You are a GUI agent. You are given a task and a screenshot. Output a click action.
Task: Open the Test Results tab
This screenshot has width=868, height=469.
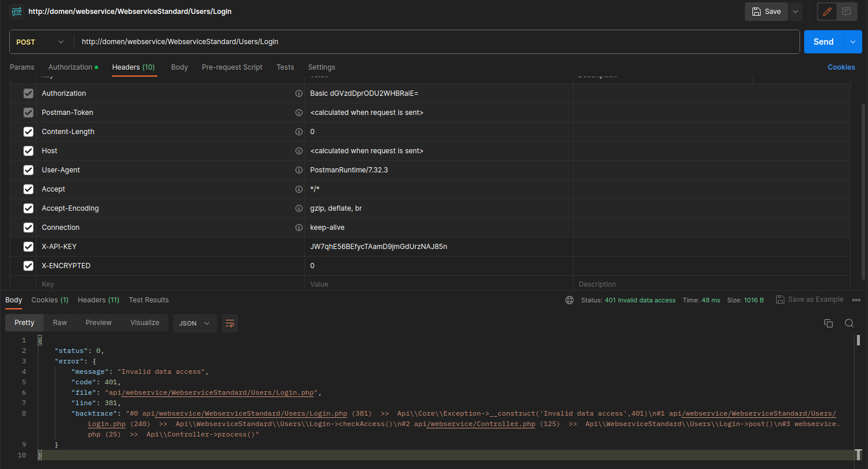point(149,300)
